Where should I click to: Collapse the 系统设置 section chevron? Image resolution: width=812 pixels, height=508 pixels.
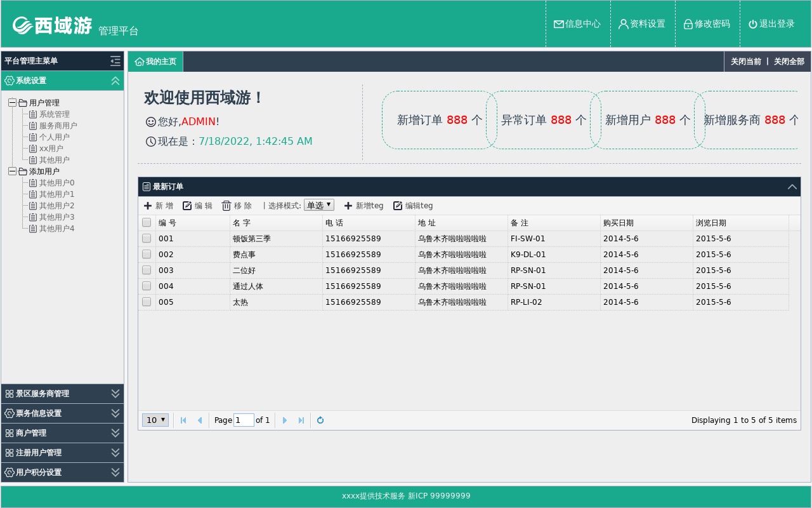click(115, 81)
